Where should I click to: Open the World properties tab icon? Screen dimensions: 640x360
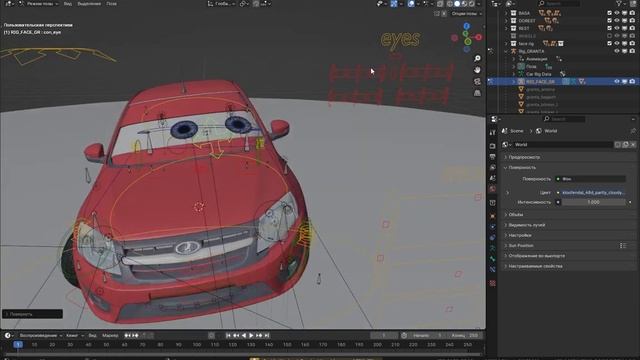click(x=493, y=189)
